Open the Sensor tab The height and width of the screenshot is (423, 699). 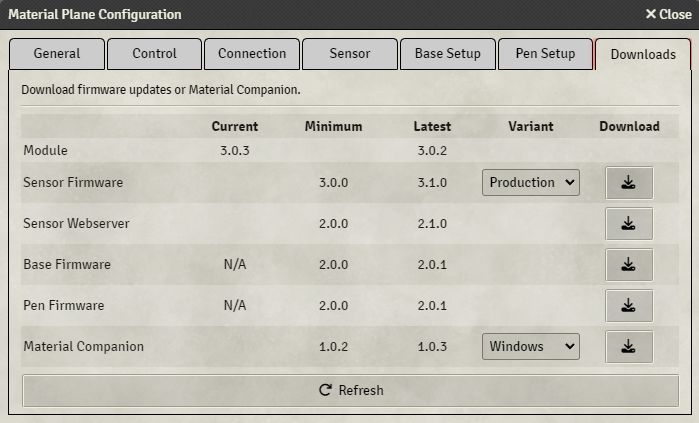pyautogui.click(x=350, y=54)
